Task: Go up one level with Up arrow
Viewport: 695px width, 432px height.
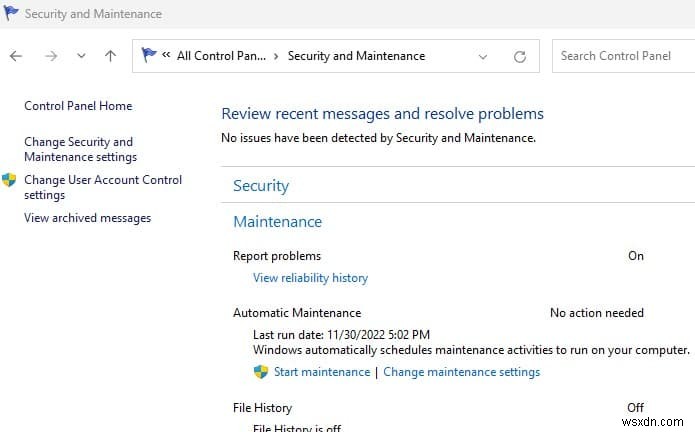Action: (110, 56)
